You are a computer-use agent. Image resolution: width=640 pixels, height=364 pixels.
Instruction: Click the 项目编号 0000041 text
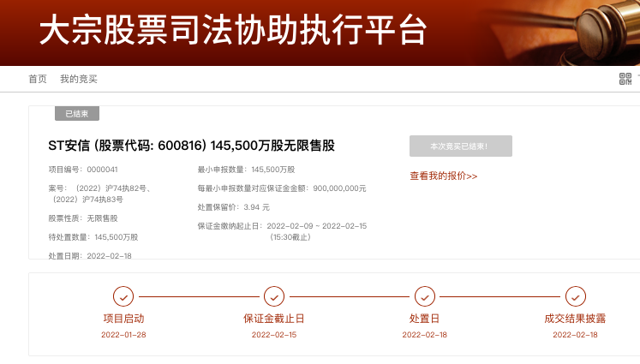point(83,170)
